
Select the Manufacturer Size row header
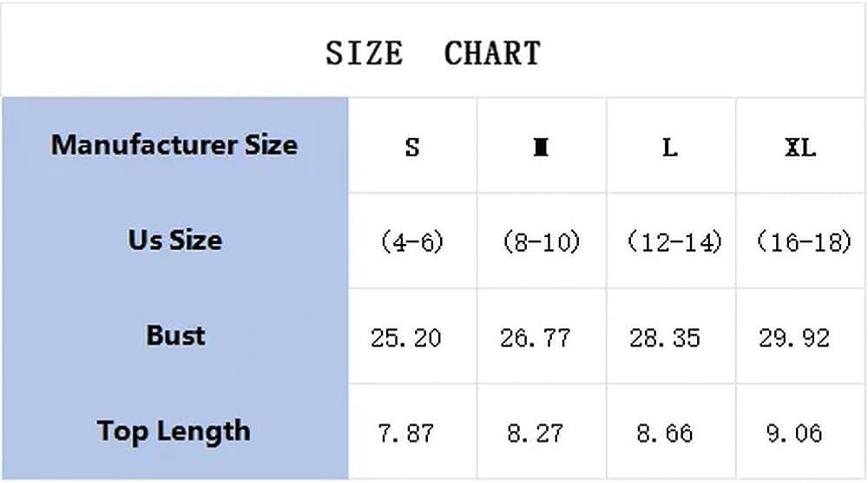(x=174, y=145)
